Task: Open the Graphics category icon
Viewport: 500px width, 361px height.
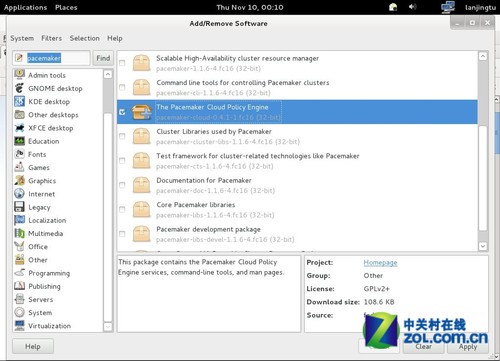Action: (20, 180)
